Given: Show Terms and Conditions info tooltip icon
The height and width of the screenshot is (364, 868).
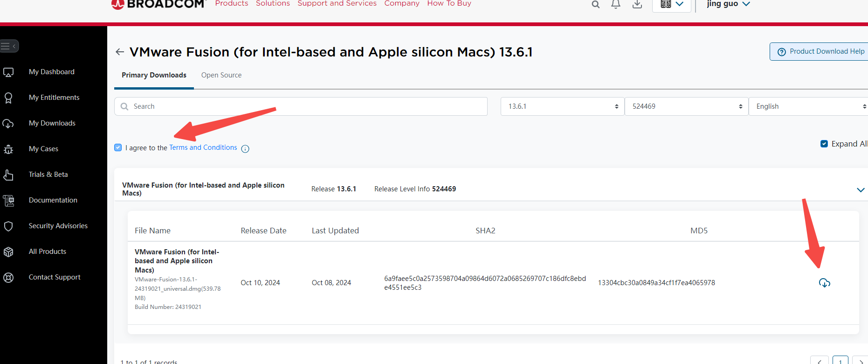Looking at the screenshot, I should (245, 149).
